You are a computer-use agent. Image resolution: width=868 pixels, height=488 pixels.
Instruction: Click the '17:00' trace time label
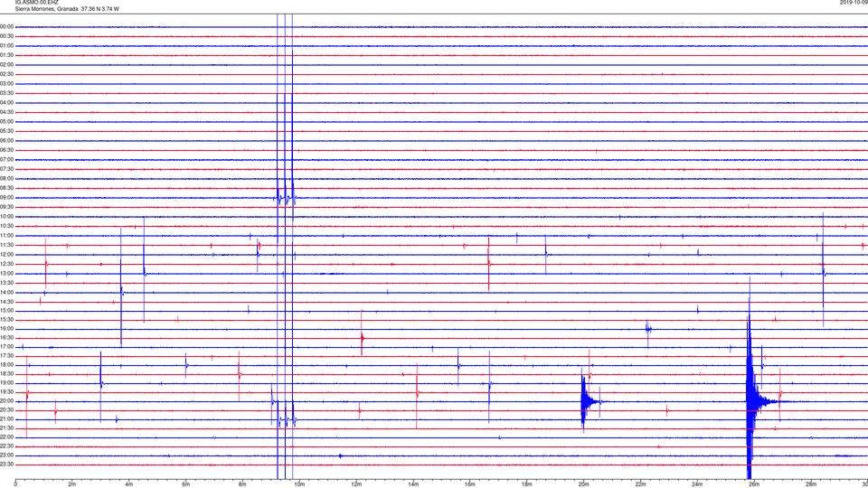(6, 347)
